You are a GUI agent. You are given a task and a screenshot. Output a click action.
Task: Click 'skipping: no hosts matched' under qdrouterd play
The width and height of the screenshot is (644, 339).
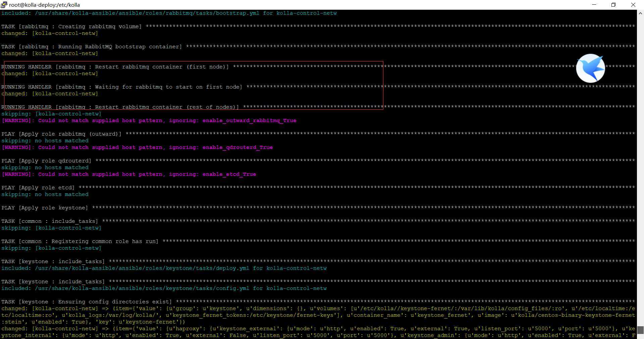(45, 167)
